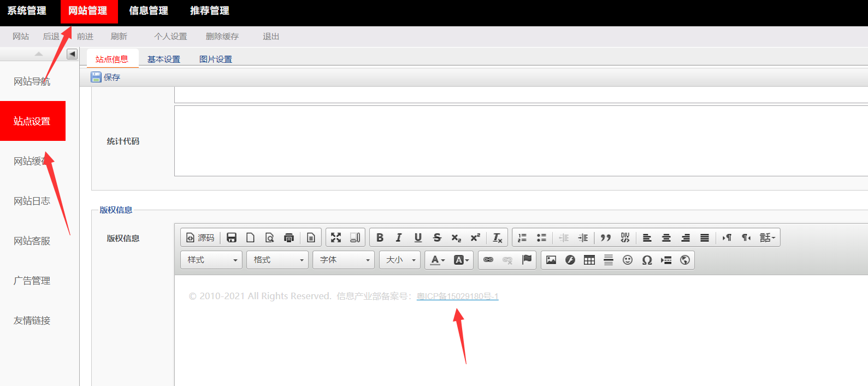The width and height of the screenshot is (868, 386).
Task: Maximize the editor with the fullscreen icon
Action: click(336, 237)
